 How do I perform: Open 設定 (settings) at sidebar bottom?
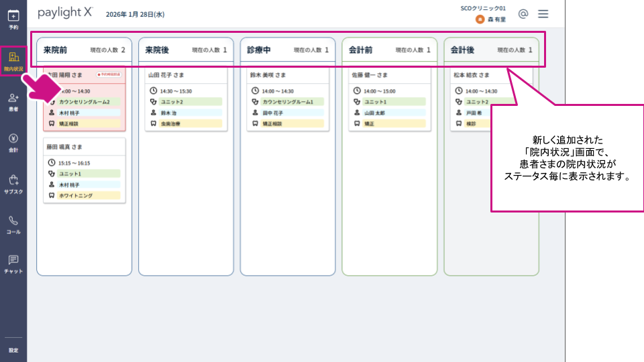click(13, 350)
